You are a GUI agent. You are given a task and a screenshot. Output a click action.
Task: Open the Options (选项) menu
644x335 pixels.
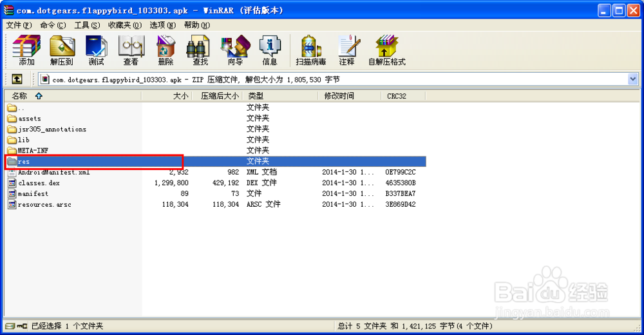coord(163,25)
